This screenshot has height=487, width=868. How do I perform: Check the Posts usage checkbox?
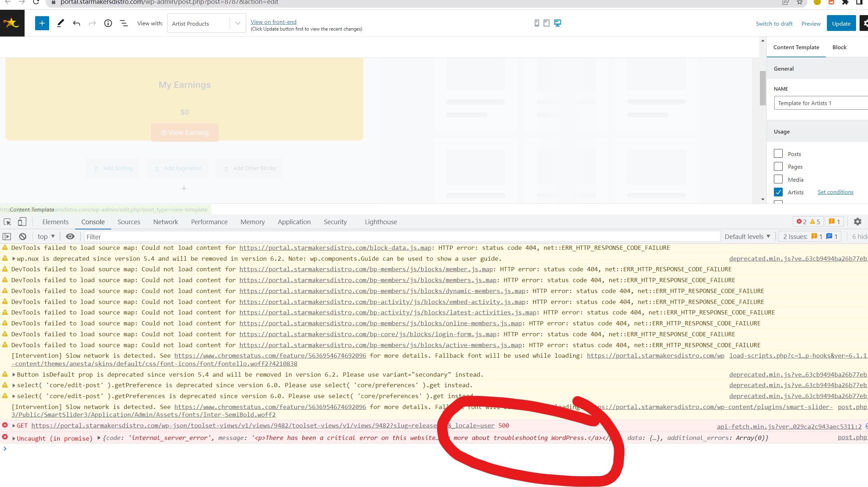click(778, 154)
